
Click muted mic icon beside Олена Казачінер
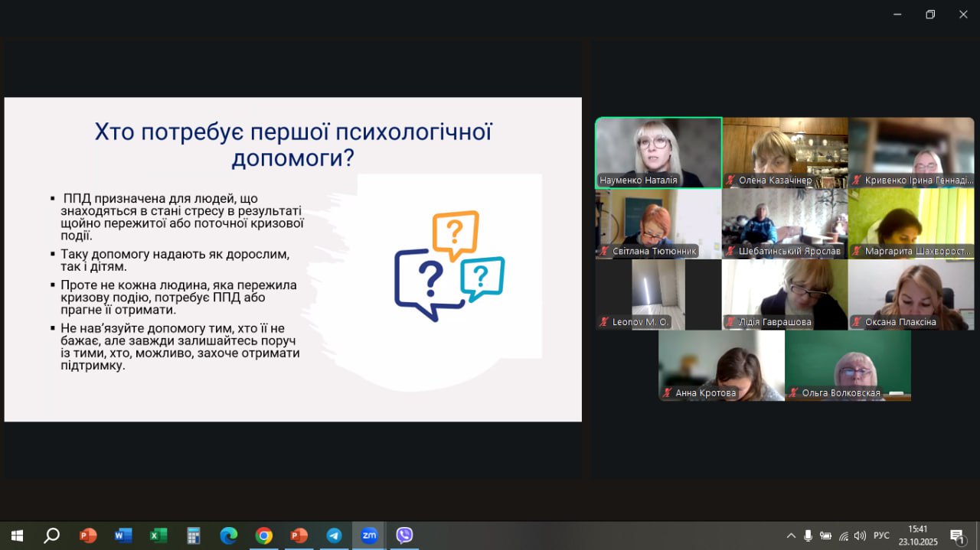(x=730, y=181)
